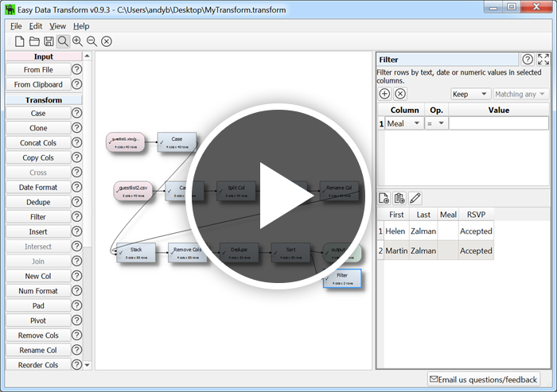The height and width of the screenshot is (392, 557).
Task: Click the From Clipboard input button
Action: pos(38,84)
